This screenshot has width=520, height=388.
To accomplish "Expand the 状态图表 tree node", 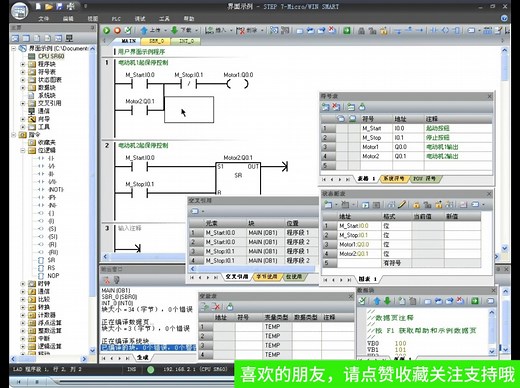I will (23, 80).
